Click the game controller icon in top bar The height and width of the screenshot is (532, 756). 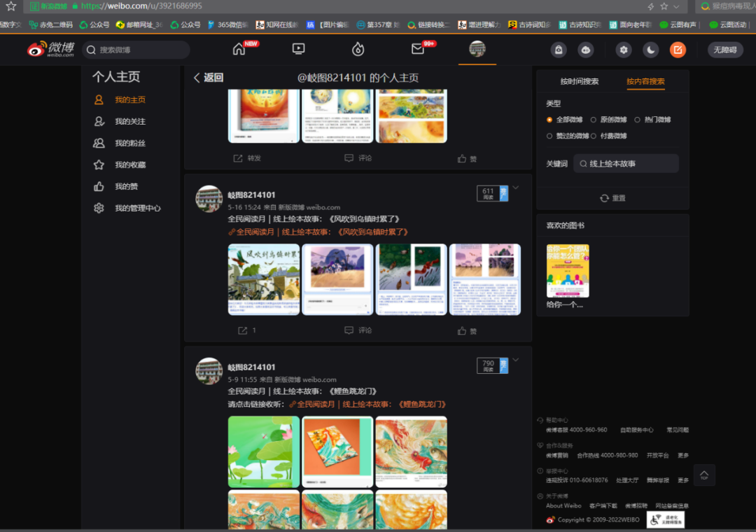[585, 50]
